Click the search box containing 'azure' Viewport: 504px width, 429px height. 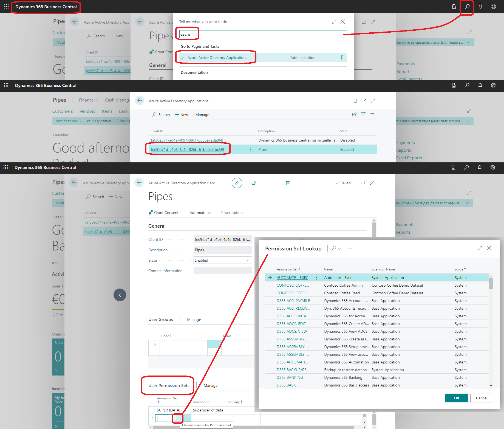(x=263, y=34)
